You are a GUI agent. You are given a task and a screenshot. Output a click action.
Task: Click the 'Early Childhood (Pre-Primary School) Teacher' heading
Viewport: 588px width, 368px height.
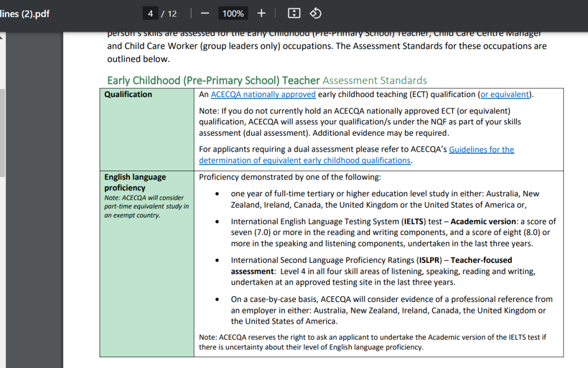click(213, 81)
